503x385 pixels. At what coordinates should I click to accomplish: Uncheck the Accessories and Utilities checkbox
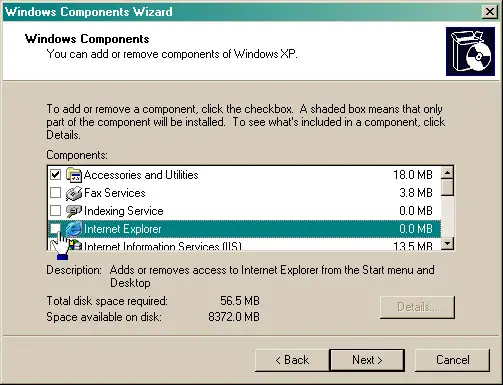click(55, 175)
